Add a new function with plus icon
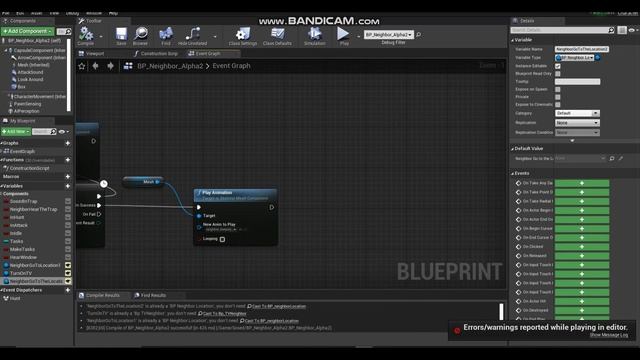 tap(68, 160)
